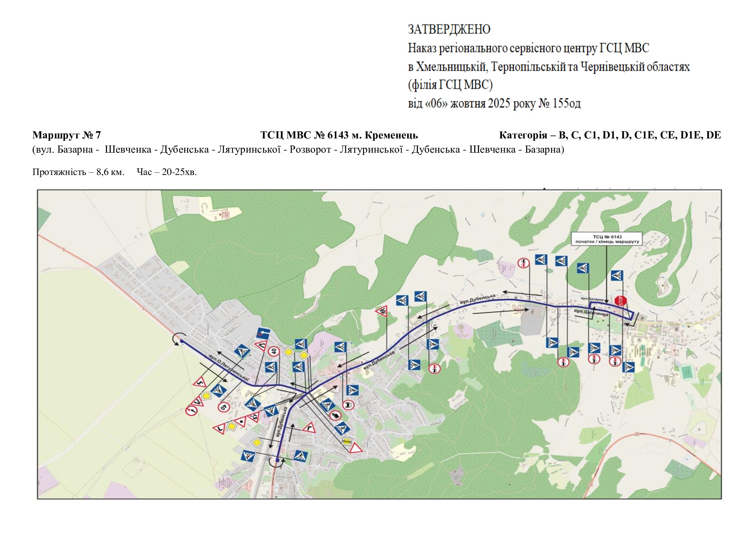Image resolution: width=756 pixels, height=535 pixels.
Task: Click right-turn warning triangle beside вул.Дубенська
Action: click(309, 428)
